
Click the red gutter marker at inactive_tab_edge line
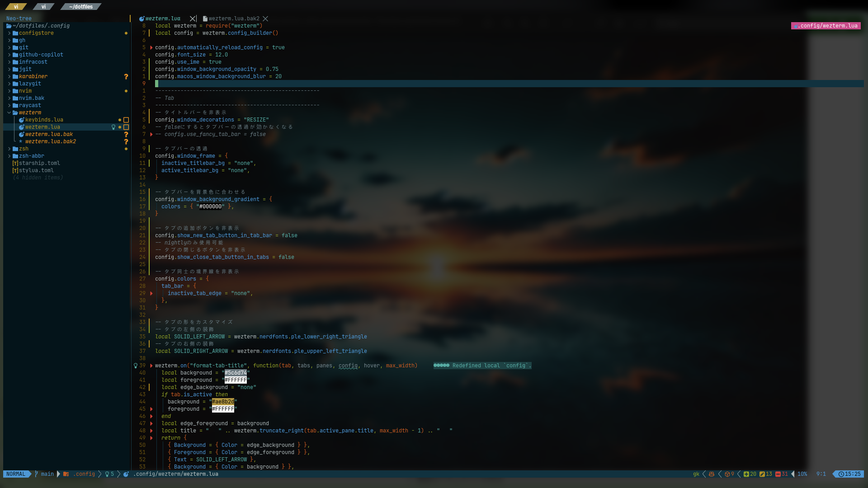click(151, 293)
